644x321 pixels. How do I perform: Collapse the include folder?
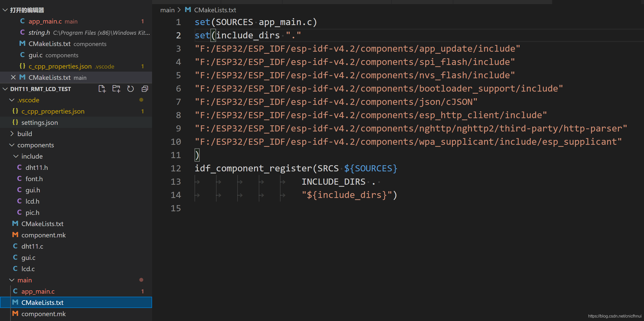16,156
